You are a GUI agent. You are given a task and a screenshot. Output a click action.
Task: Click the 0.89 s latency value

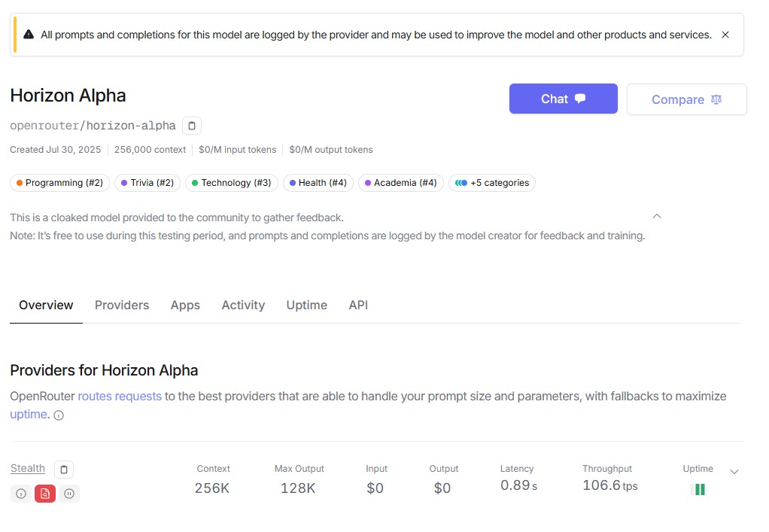(x=519, y=485)
